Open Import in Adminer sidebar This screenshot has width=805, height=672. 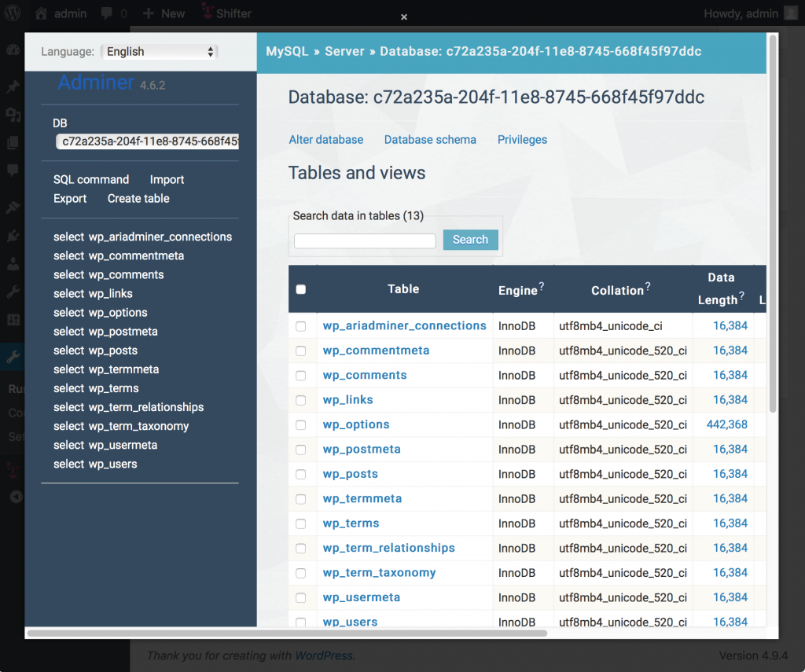[167, 180]
